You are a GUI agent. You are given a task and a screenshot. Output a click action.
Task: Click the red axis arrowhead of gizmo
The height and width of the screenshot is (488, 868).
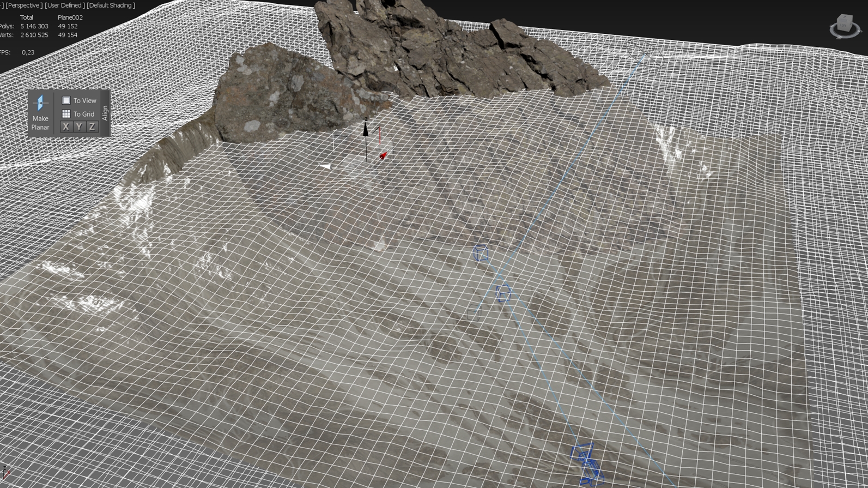384,156
